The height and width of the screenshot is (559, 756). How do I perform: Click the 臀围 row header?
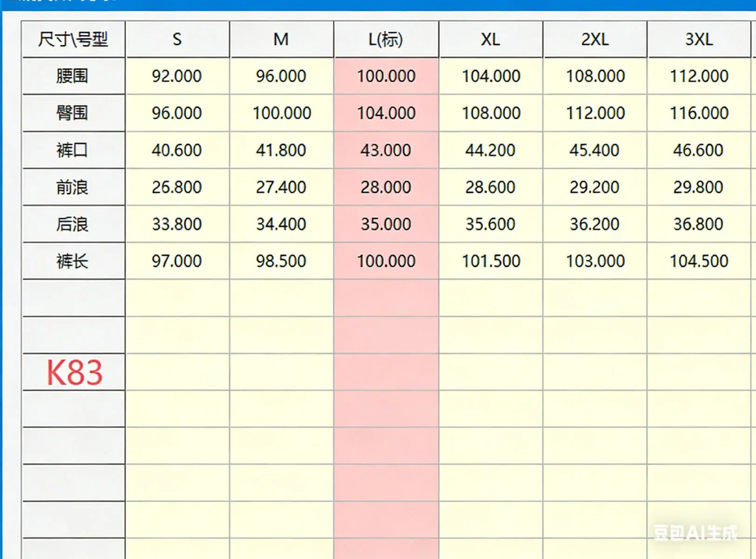pos(73,113)
